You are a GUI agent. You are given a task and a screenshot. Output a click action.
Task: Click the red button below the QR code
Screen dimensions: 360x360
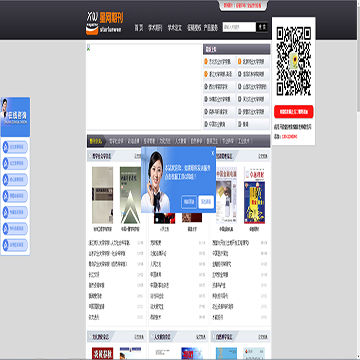[293, 112]
